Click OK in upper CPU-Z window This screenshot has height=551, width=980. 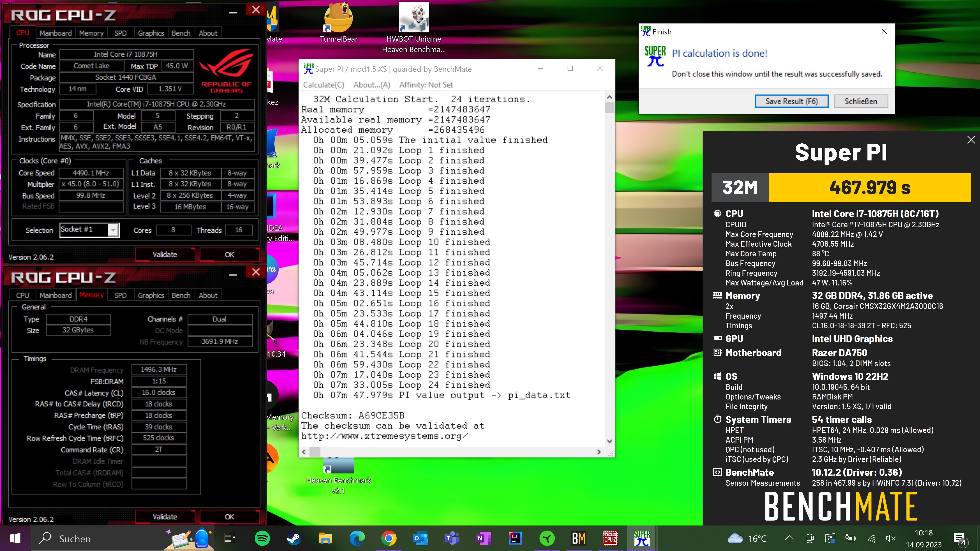[x=229, y=254]
